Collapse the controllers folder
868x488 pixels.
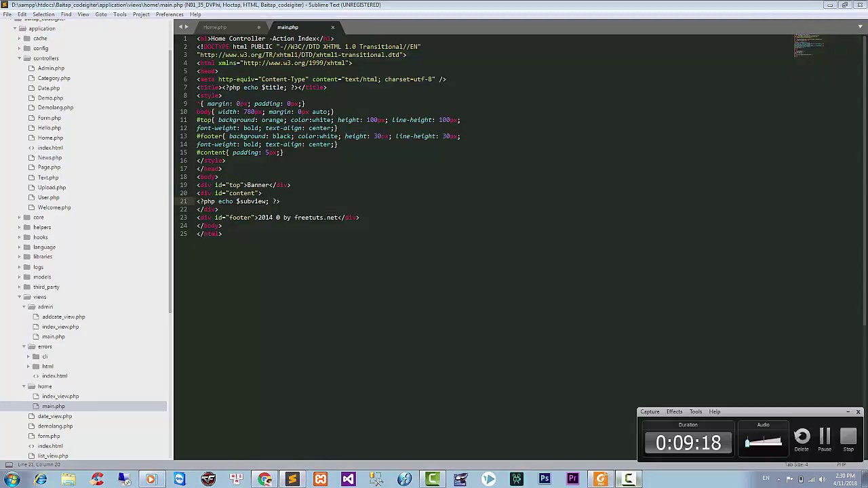click(19, 58)
